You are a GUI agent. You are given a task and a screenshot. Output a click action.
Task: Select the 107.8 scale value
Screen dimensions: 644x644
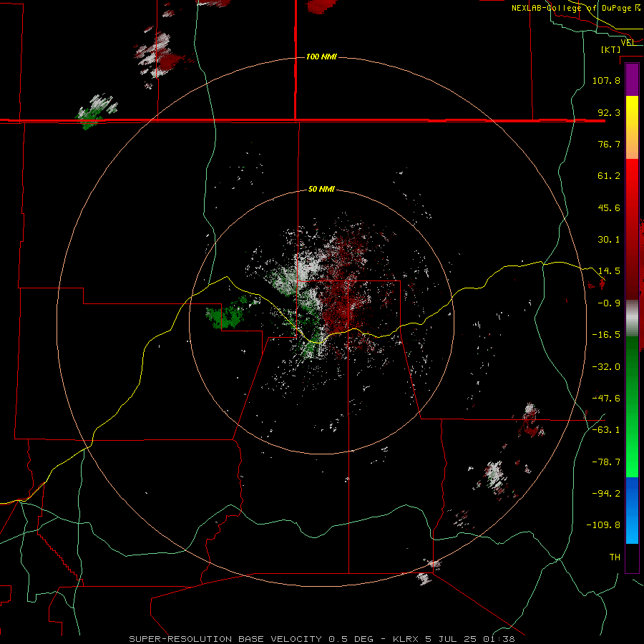tap(606, 80)
